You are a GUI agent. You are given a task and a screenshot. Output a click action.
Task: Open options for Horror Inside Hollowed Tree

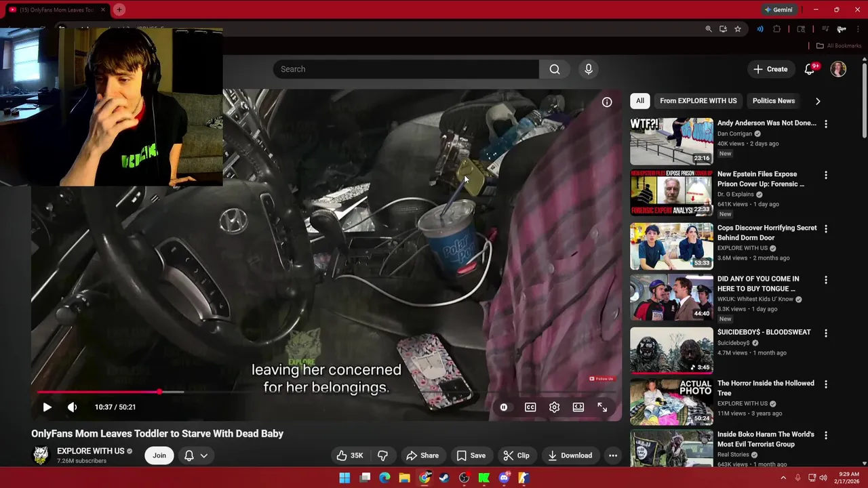(x=826, y=384)
